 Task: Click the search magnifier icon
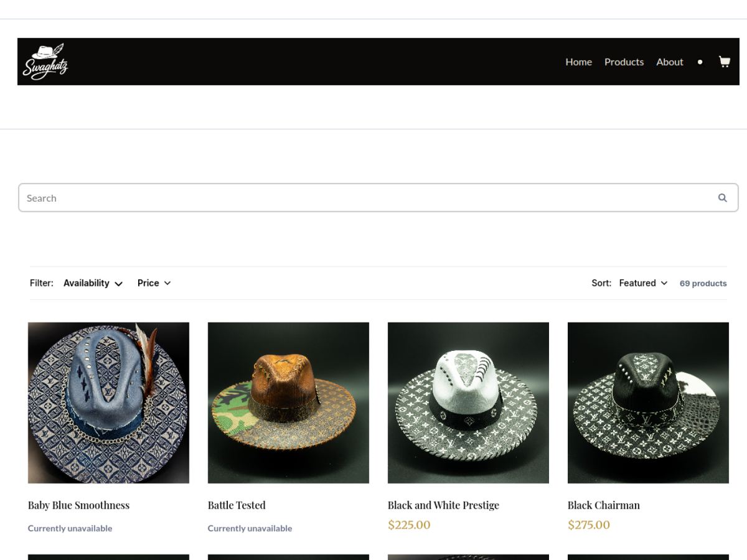click(722, 198)
